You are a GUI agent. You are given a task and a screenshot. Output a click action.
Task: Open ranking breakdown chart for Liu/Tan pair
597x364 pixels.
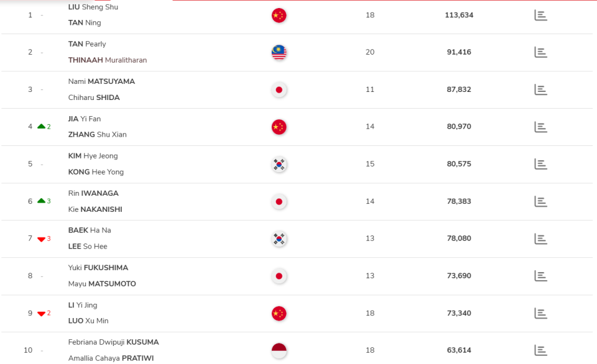pyautogui.click(x=540, y=15)
